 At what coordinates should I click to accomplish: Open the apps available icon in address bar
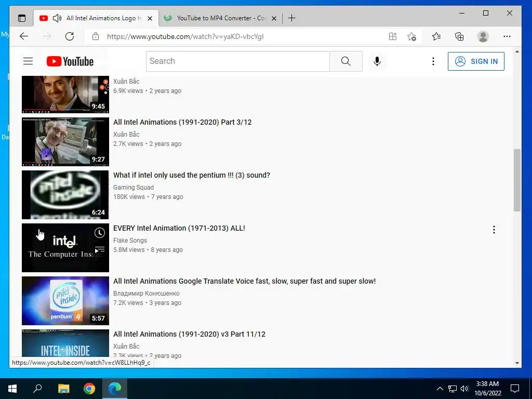(x=393, y=36)
